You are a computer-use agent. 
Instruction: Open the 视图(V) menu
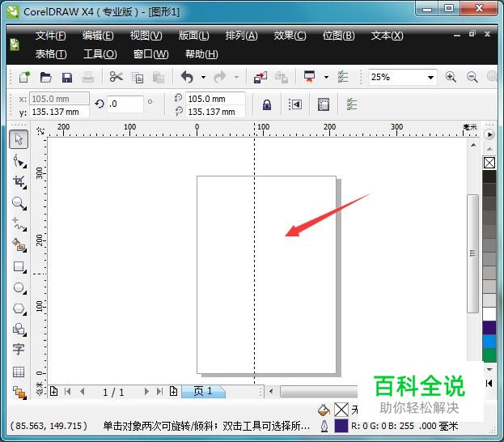(x=146, y=36)
